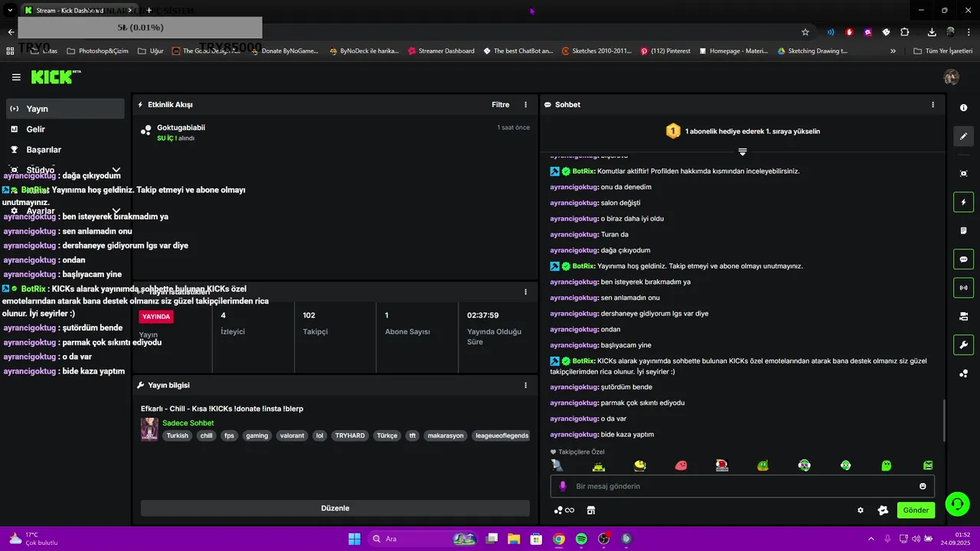Viewport: 980px width, 551px height.
Task: Open Spotify from the taskbar
Action: 581,539
